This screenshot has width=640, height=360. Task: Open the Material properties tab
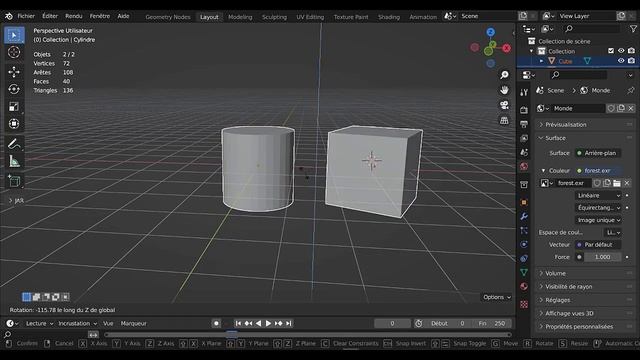click(x=524, y=287)
